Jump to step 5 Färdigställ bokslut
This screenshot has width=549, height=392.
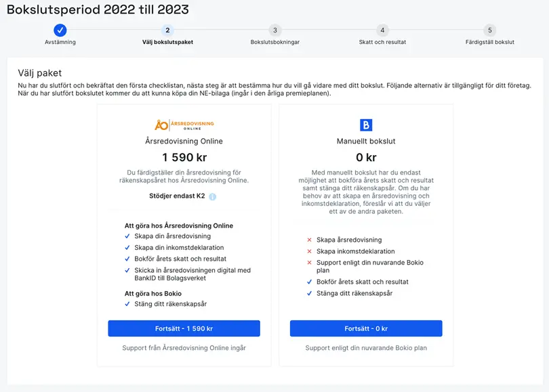pos(490,30)
